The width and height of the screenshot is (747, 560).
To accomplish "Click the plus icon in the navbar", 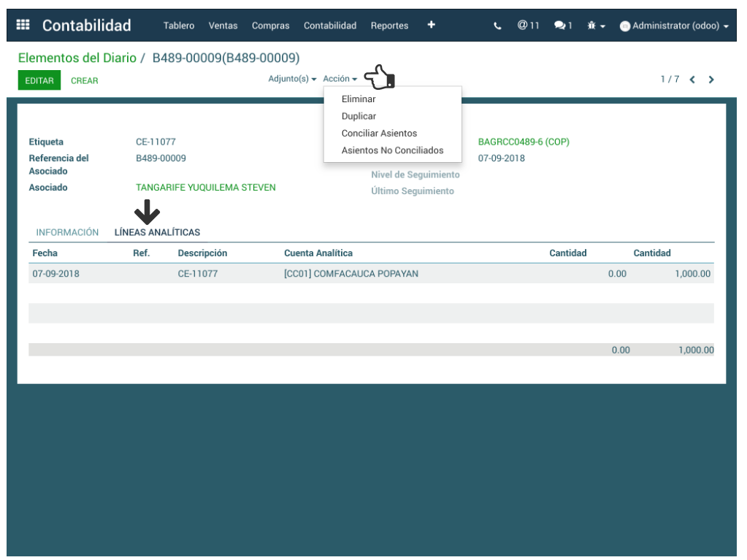I will point(431,25).
